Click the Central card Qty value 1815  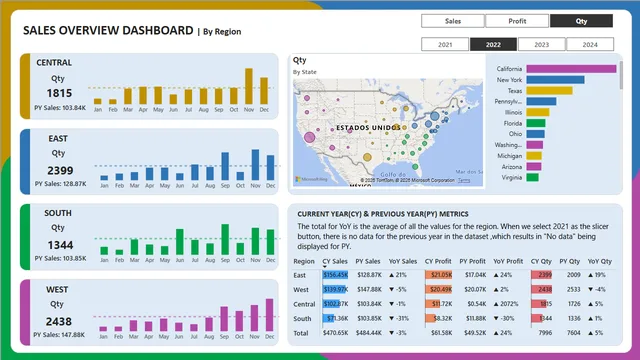(59, 93)
